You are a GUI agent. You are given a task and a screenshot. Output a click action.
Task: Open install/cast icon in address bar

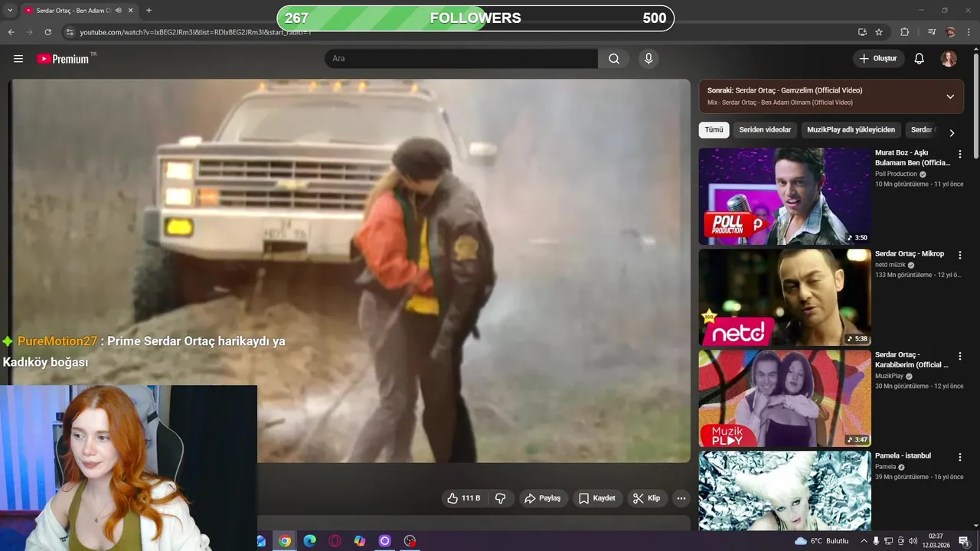[x=862, y=32]
